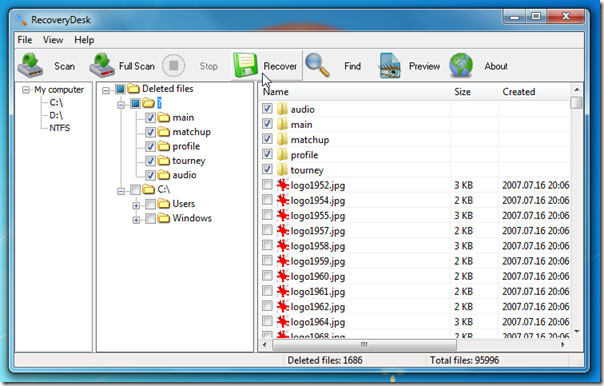Check the logo1954.jpg checkbox
Viewport: 604px width, 386px height.
[x=267, y=200]
